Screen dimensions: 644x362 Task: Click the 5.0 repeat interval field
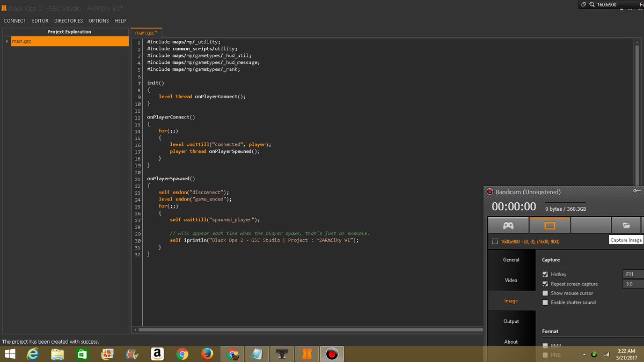click(633, 284)
